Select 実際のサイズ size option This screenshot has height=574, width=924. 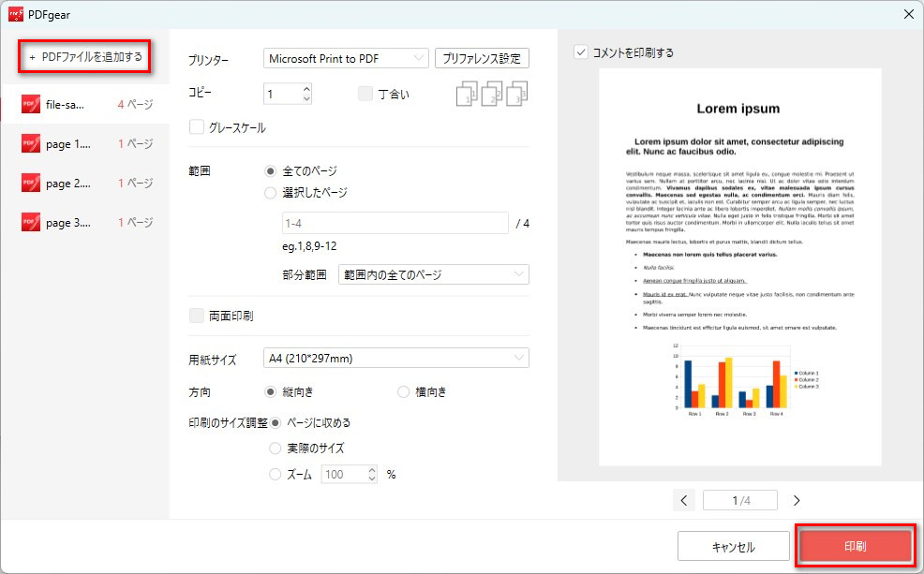click(275, 449)
